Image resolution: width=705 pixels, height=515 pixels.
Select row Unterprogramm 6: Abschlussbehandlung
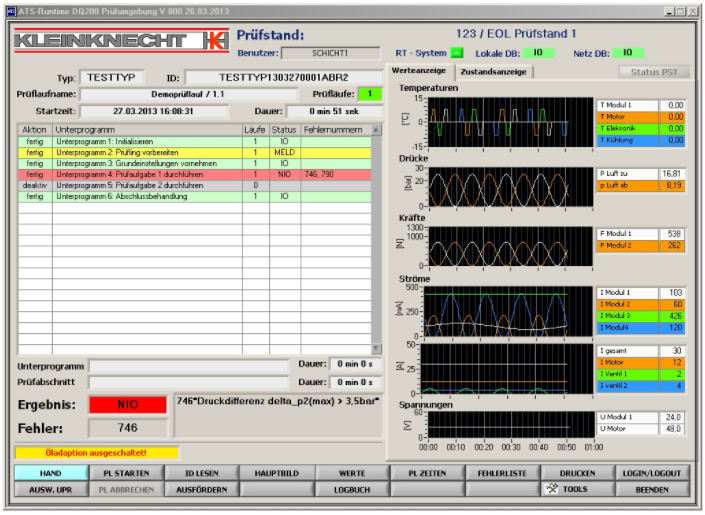coord(195,197)
